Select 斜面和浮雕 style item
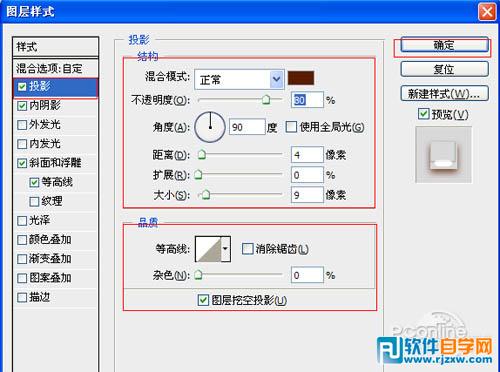The height and width of the screenshot is (372, 500). coord(56,163)
